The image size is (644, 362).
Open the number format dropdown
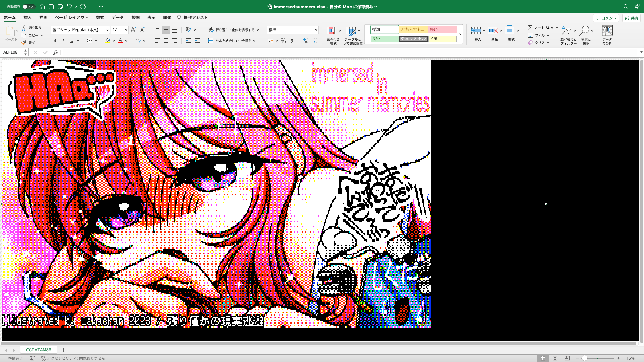(316, 30)
